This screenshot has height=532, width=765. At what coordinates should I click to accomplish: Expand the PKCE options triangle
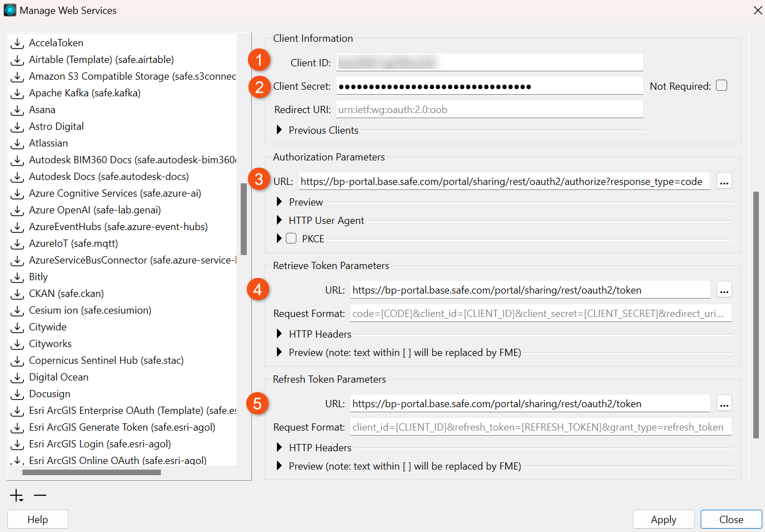point(279,238)
